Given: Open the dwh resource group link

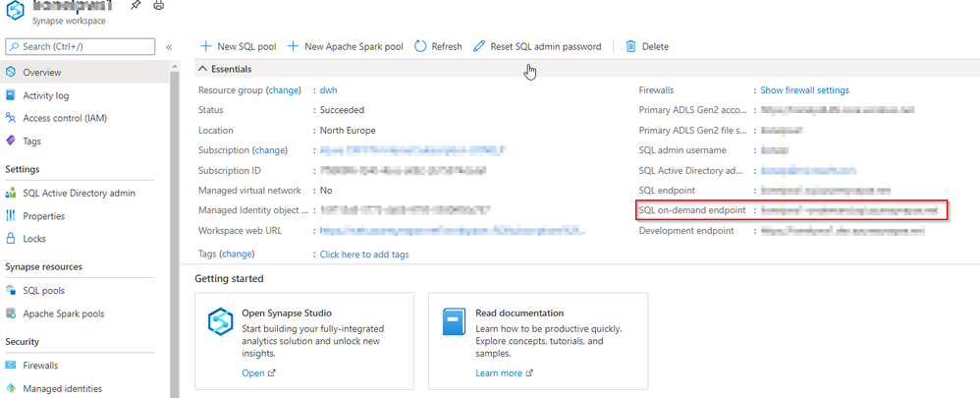Looking at the screenshot, I should 329,90.
